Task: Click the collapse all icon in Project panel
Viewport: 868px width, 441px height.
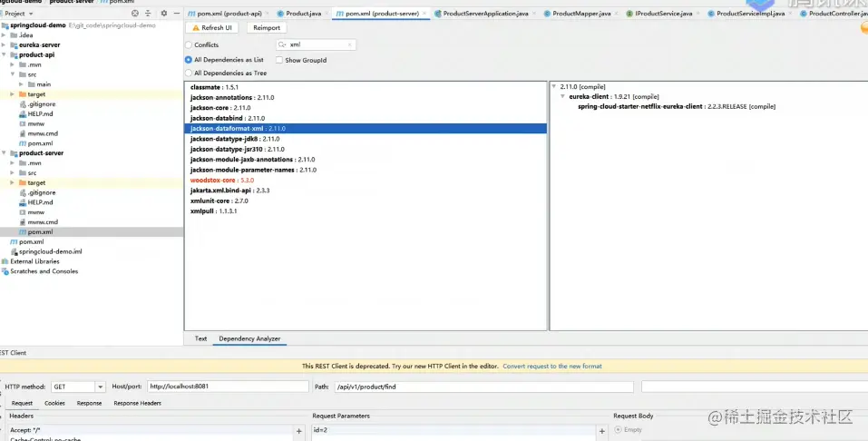Action: pos(148,14)
